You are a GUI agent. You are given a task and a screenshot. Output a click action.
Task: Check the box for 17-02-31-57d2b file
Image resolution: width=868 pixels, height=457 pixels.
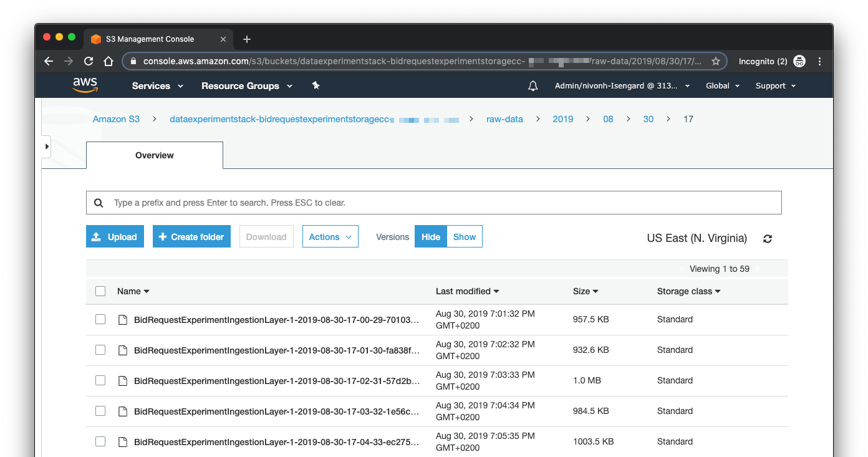click(100, 380)
